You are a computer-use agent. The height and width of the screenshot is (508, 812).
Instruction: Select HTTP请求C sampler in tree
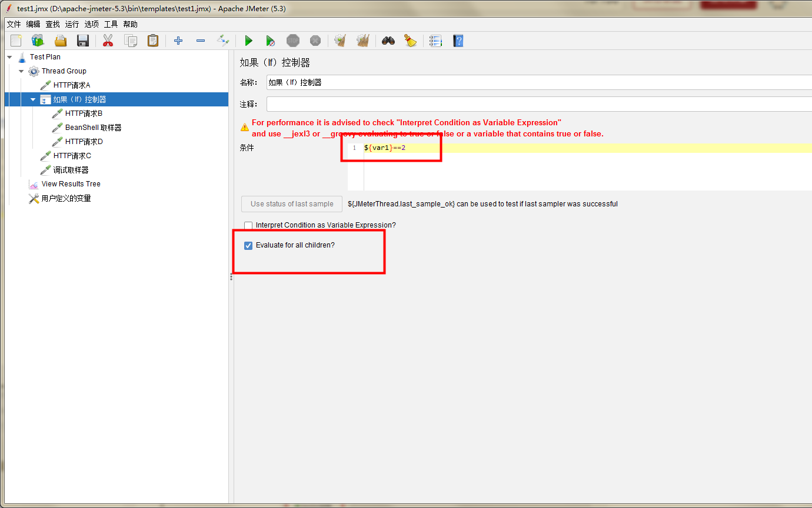[72, 156]
